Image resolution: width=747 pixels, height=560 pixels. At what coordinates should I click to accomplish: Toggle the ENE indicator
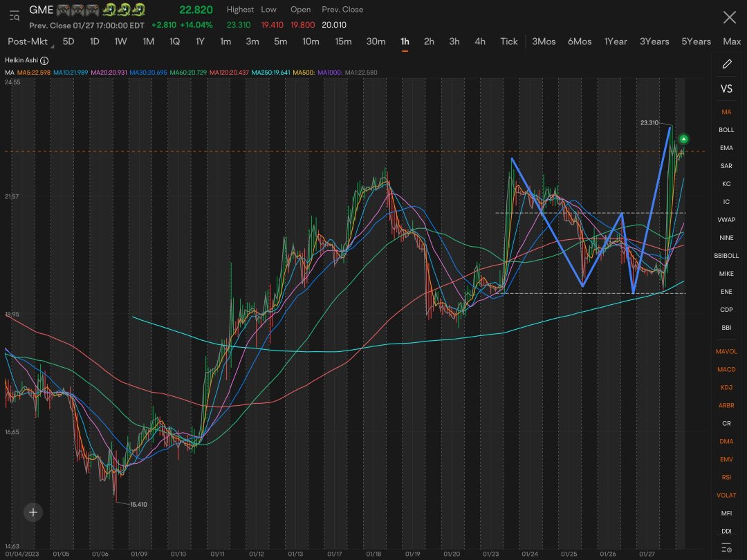(x=726, y=292)
